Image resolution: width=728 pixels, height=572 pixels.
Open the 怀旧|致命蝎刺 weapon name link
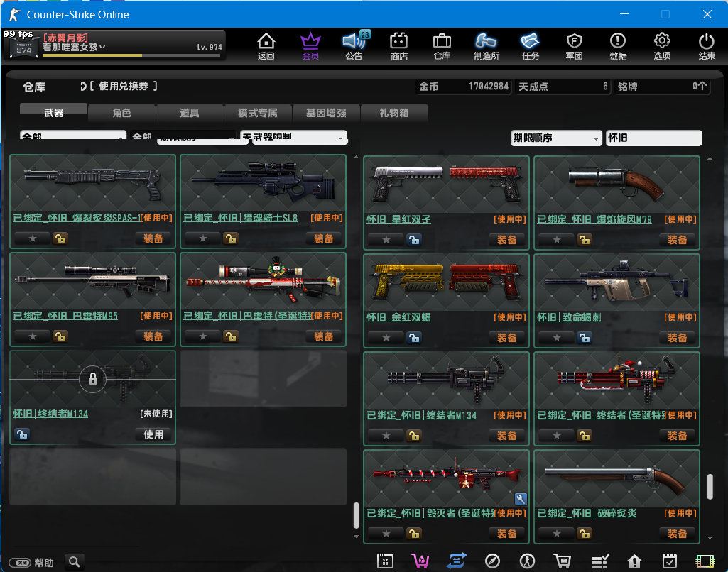tap(569, 317)
